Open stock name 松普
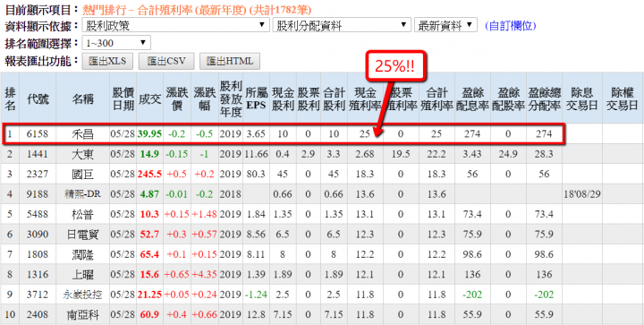Viewport: 644px width, 325px height. [82, 214]
